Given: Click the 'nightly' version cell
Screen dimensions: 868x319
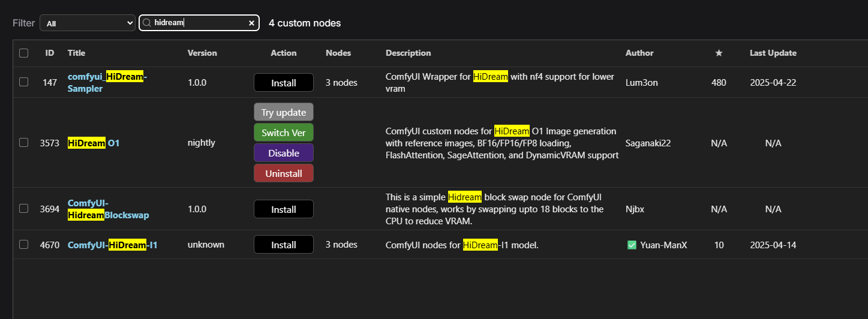Looking at the screenshot, I should pyautogui.click(x=202, y=143).
